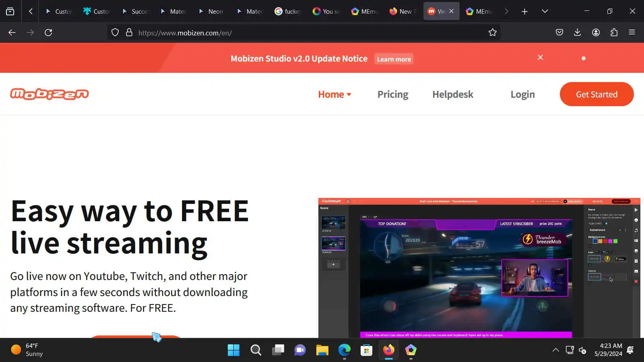Click the scroll tabs right arrow
This screenshot has width=644, height=362.
[x=506, y=11]
